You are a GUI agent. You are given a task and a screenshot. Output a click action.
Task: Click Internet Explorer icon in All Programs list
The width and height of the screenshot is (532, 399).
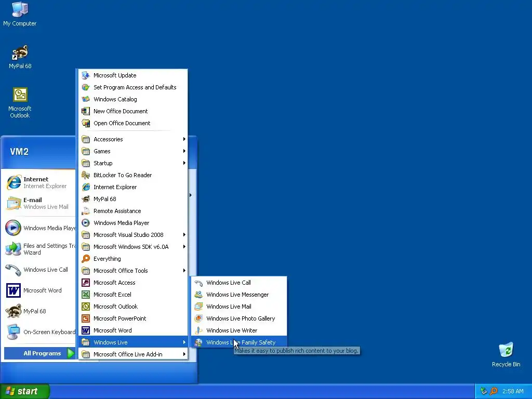pyautogui.click(x=86, y=187)
